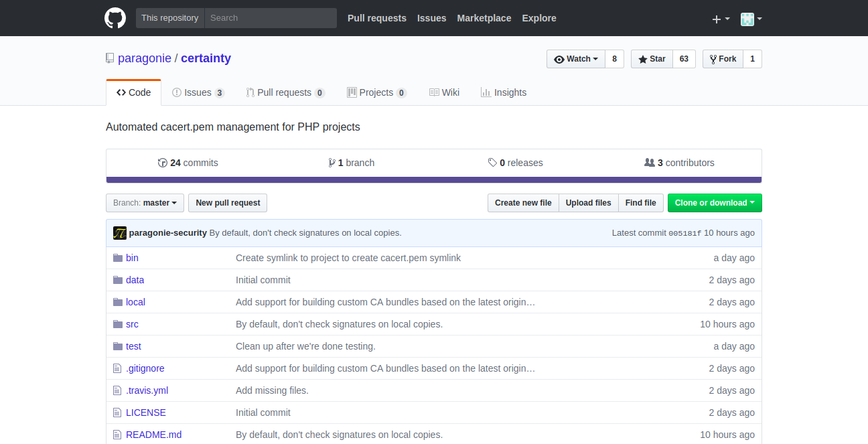Open the src folder
The width and height of the screenshot is (868, 444).
[132, 324]
